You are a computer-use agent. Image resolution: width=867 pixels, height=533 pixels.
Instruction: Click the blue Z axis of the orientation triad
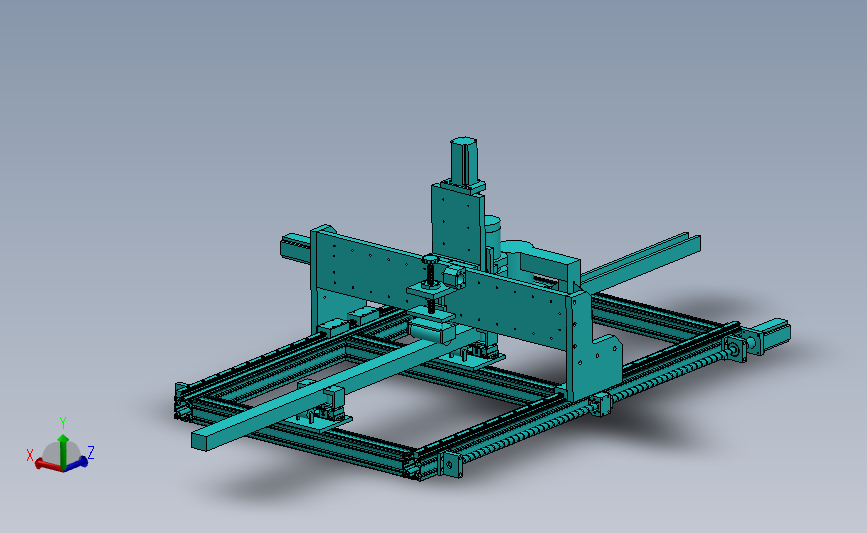(76, 463)
